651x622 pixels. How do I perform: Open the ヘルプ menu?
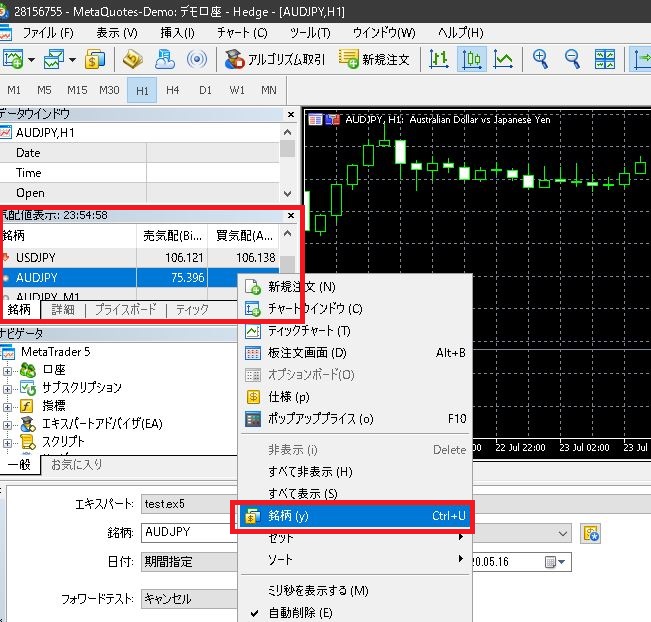(x=460, y=32)
